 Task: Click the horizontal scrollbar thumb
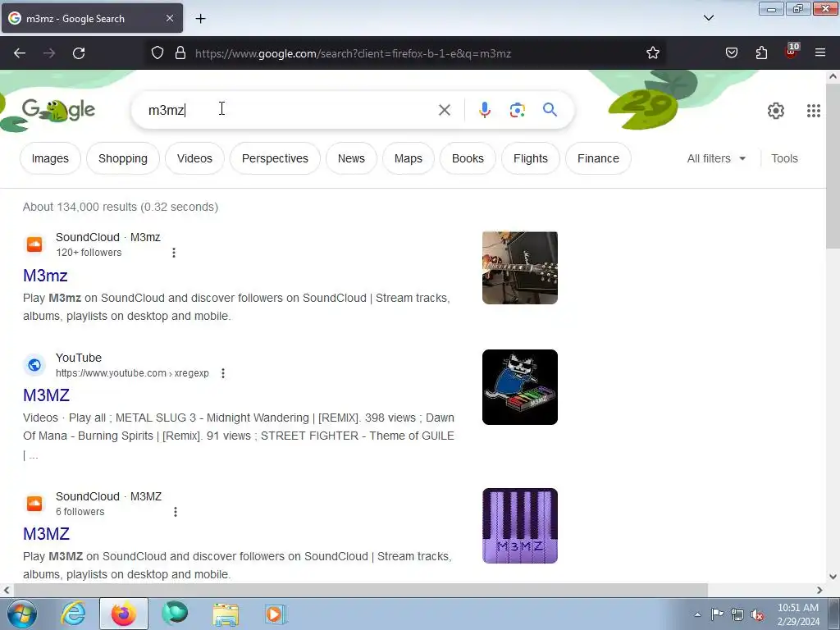[360, 590]
